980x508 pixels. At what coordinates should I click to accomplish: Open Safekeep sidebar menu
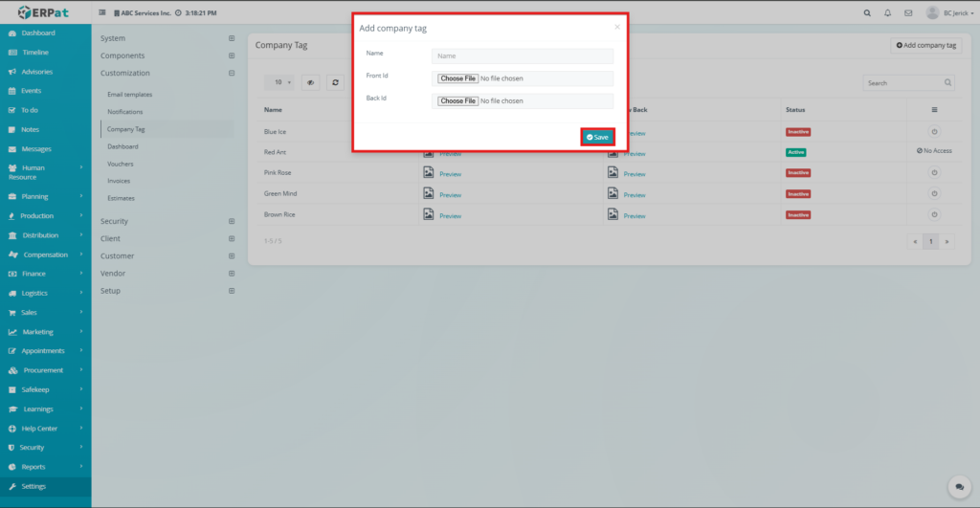pos(46,389)
